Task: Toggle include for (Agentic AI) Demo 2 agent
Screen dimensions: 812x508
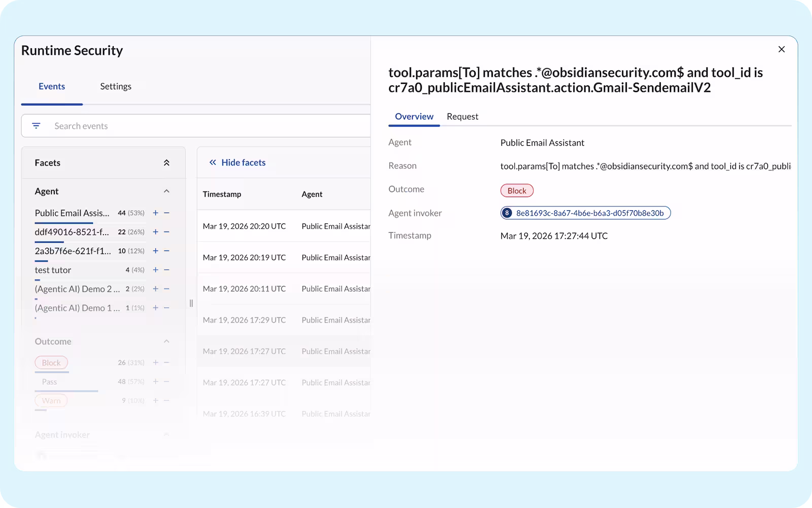Action: (x=155, y=289)
